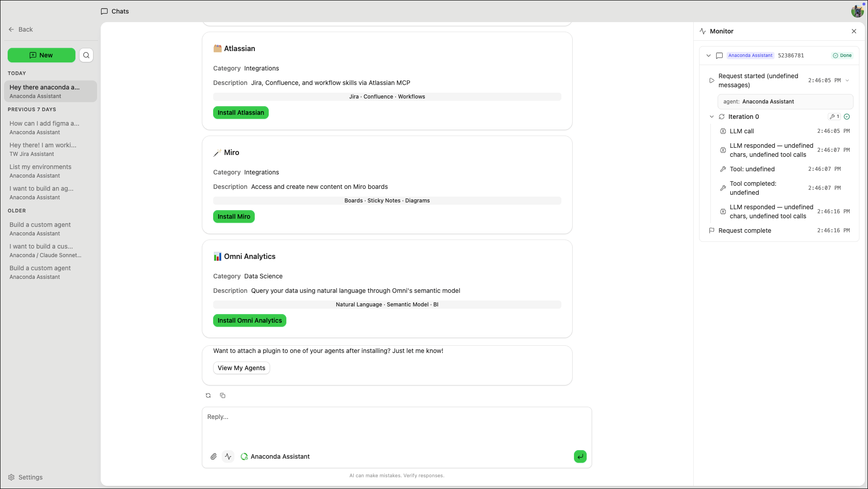Click the play icon beside Request started
This screenshot has width=868, height=489.
712,80
